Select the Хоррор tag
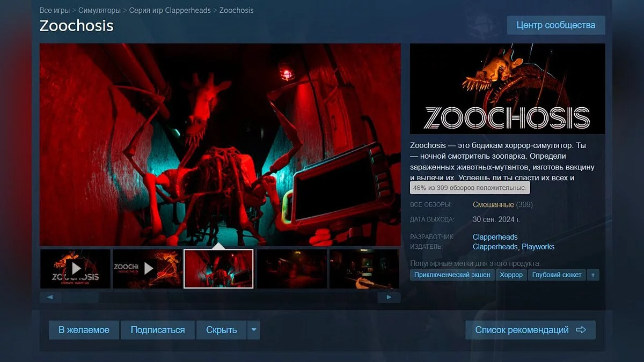 pyautogui.click(x=511, y=275)
